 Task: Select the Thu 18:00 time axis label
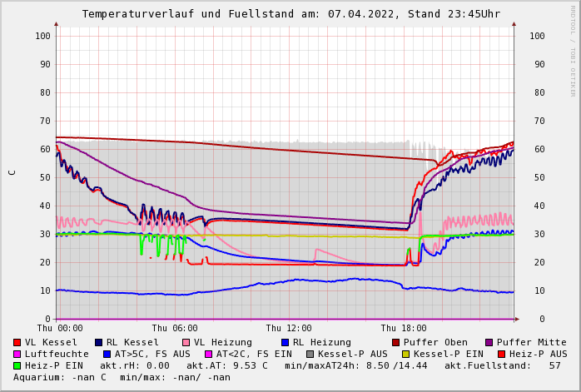click(x=404, y=329)
